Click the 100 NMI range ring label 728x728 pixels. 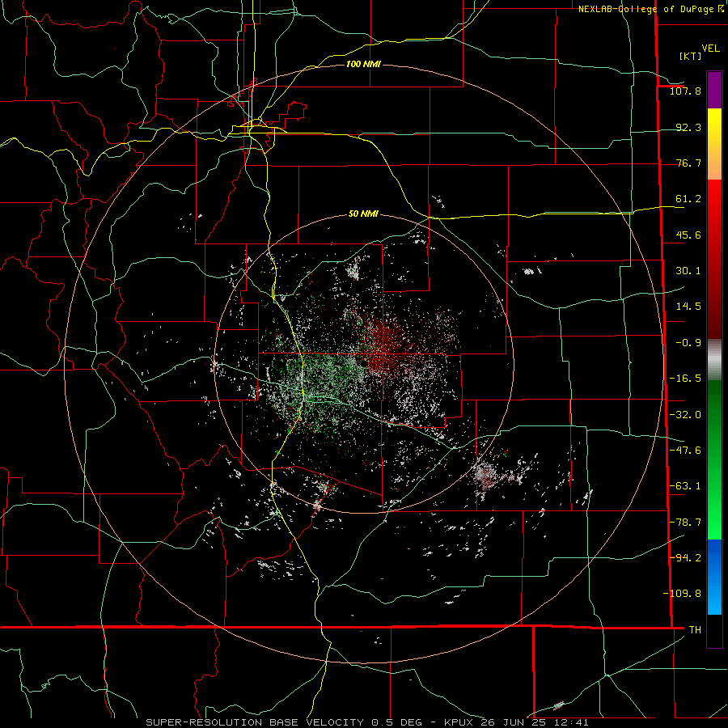(x=363, y=64)
